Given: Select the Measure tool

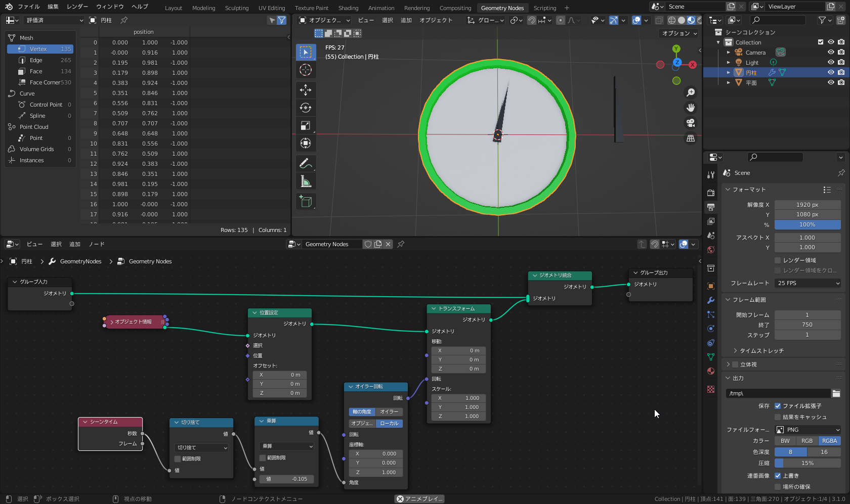Looking at the screenshot, I should (306, 181).
